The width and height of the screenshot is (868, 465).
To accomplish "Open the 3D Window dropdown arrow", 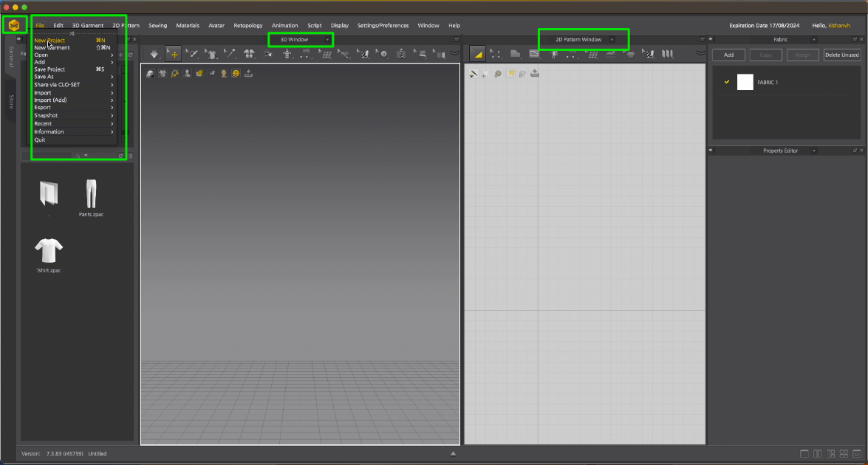I will tap(327, 40).
